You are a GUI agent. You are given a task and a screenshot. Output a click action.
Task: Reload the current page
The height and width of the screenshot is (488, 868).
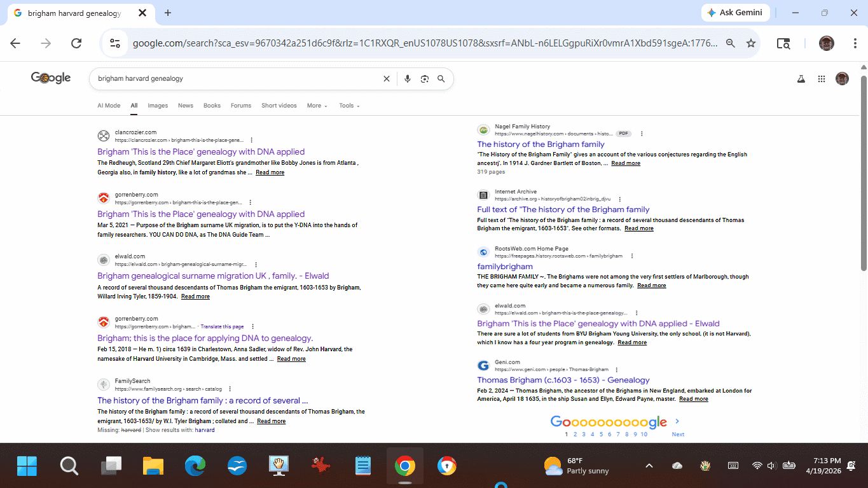click(x=76, y=43)
